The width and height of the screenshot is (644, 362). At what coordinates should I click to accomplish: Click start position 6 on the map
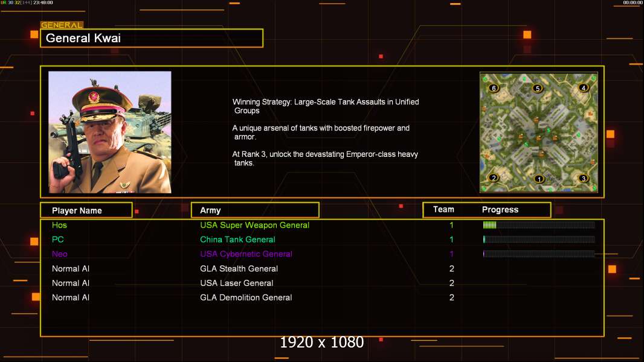[x=494, y=87]
